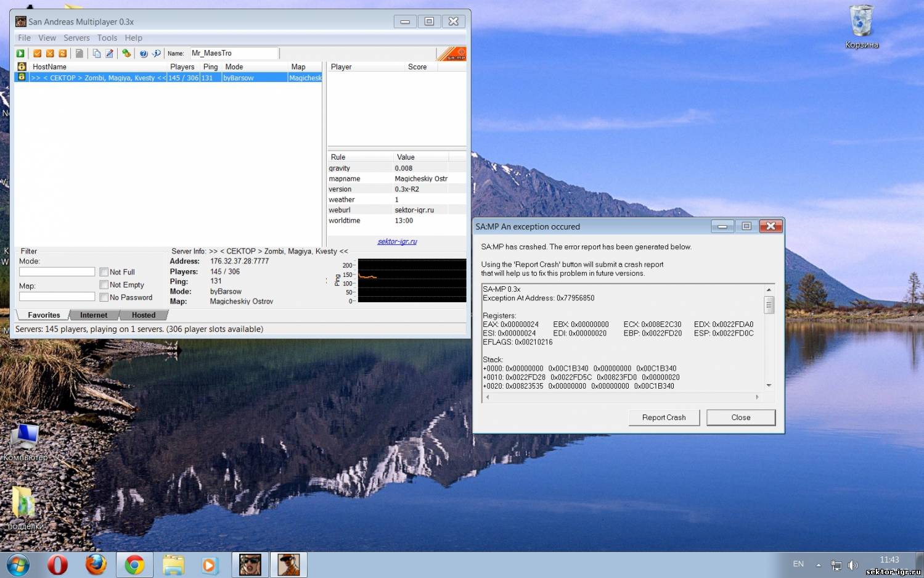Click the San Andreas Multiplayer title bar icon

21,22
